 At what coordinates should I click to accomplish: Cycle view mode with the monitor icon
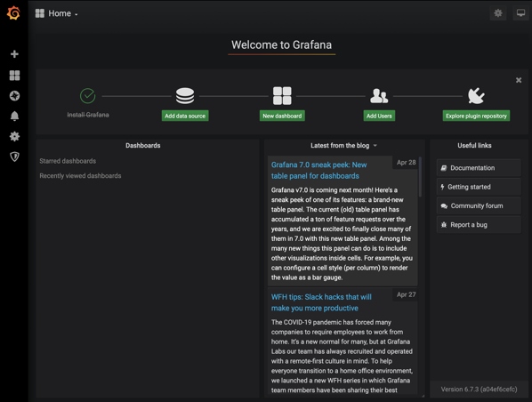tap(520, 13)
